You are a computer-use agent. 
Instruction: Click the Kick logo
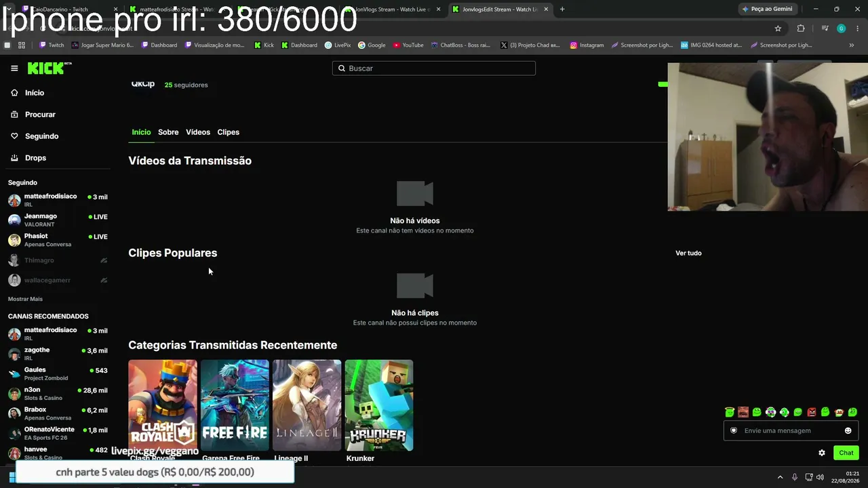(x=49, y=68)
